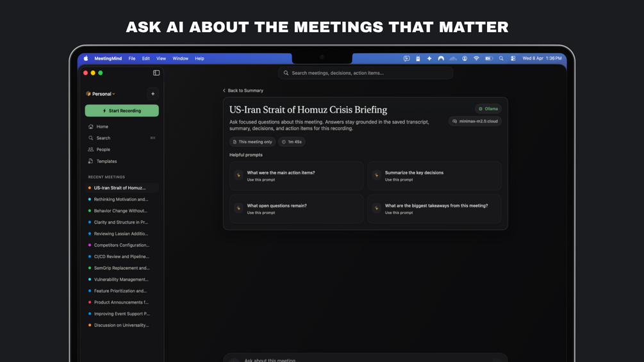
Task: Open Behavior Change Without meeting
Action: coord(122,211)
